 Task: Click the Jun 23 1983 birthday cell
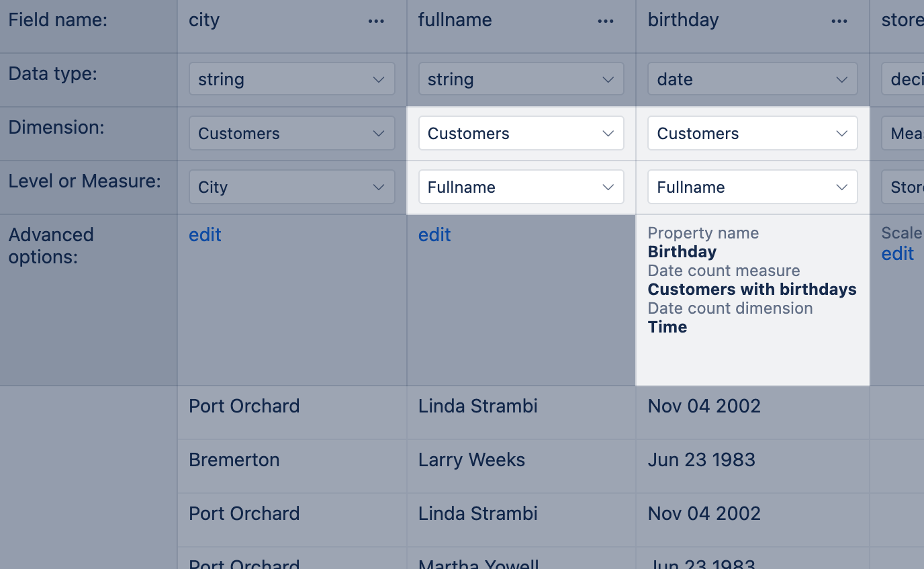[701, 460]
